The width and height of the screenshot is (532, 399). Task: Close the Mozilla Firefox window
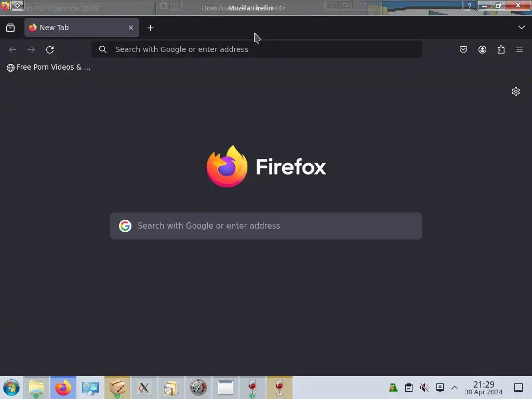pyautogui.click(x=518, y=5)
